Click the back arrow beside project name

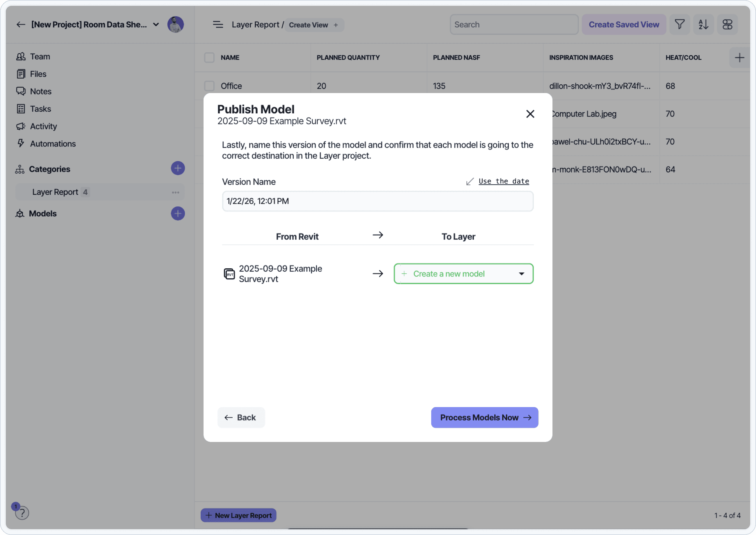(x=21, y=24)
